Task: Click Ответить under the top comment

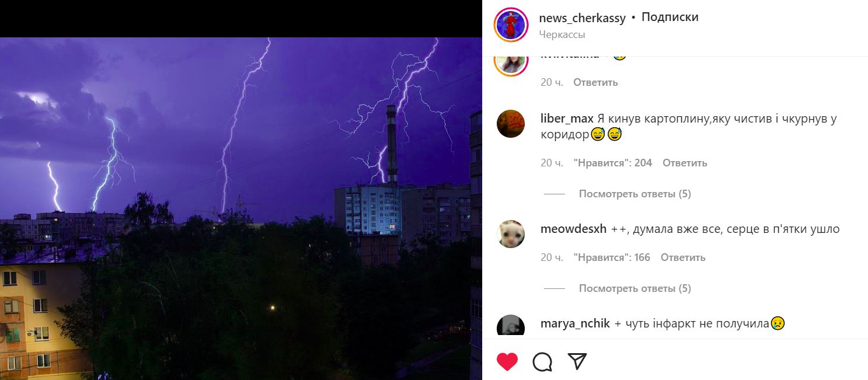Action: (595, 82)
